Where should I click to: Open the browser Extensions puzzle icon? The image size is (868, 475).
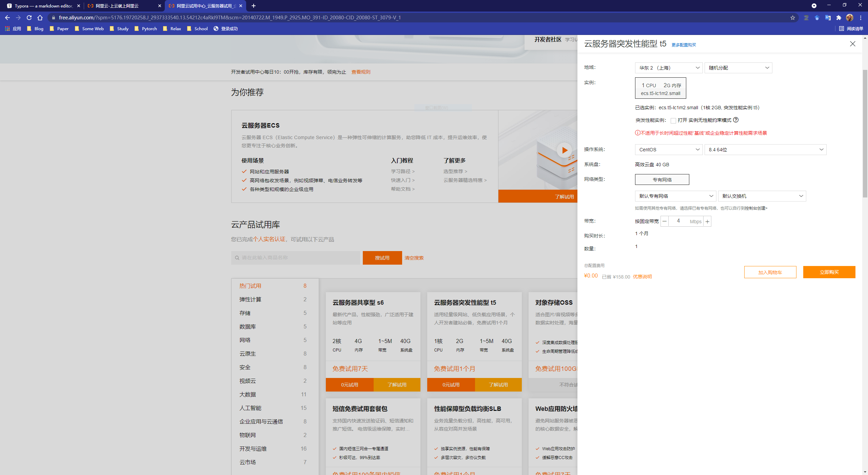point(839,18)
